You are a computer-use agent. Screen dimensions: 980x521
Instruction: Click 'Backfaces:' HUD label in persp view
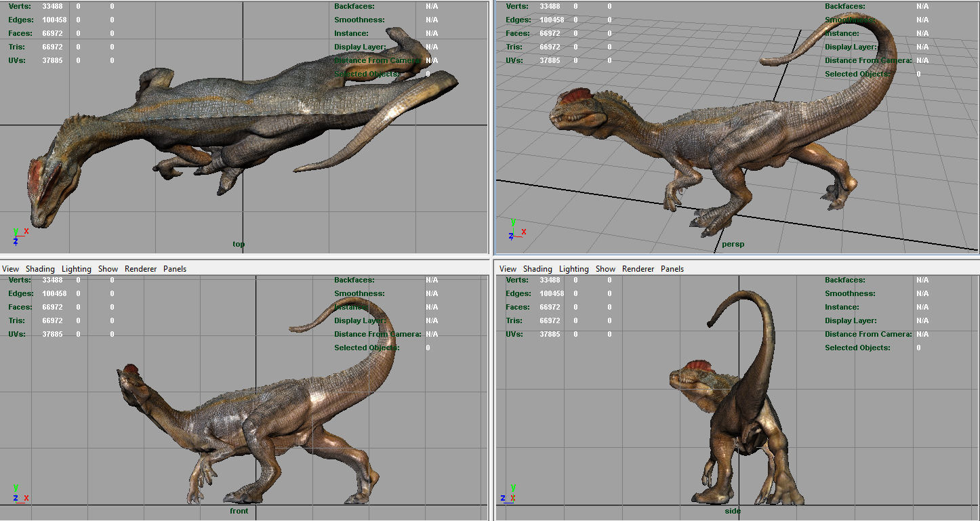pos(845,6)
